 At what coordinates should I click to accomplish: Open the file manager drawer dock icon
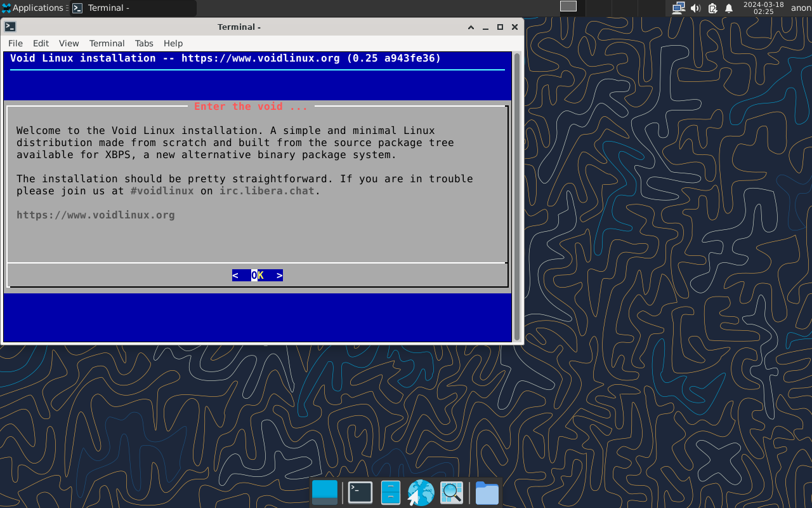point(390,493)
